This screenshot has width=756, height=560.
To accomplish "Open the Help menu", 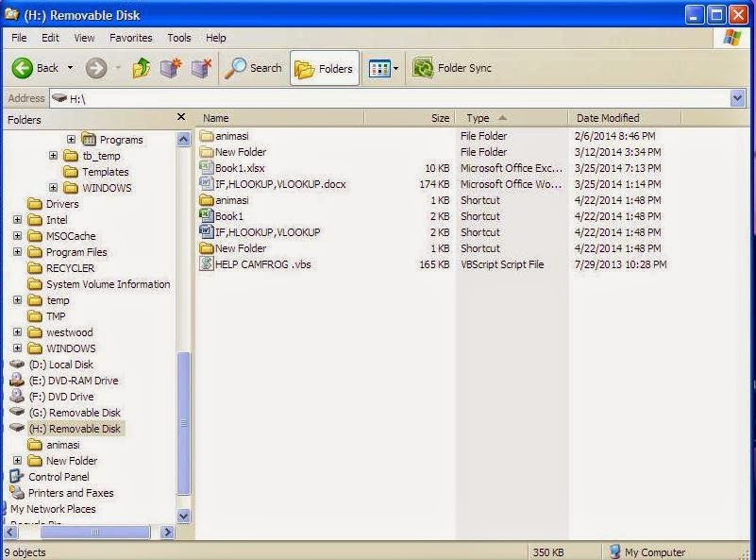I will click(x=215, y=38).
